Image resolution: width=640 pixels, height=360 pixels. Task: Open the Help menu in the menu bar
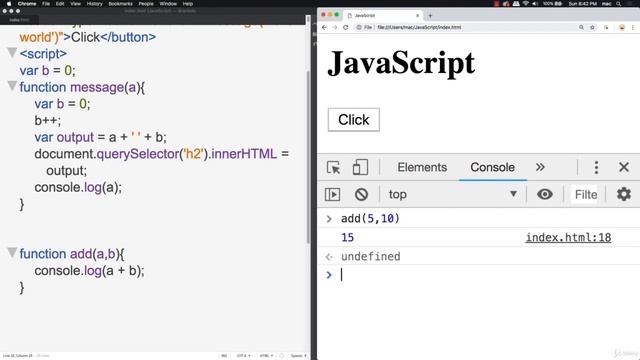coord(187,4)
